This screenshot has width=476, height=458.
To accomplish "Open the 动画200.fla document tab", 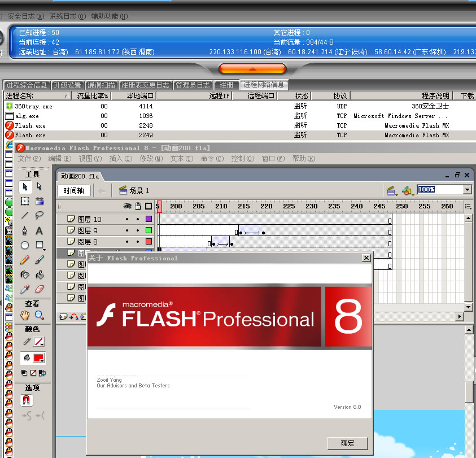I will (x=80, y=176).
